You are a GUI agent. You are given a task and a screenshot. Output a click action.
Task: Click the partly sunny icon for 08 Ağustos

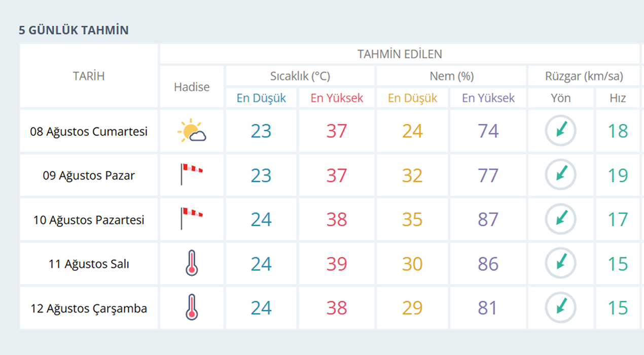[192, 131]
